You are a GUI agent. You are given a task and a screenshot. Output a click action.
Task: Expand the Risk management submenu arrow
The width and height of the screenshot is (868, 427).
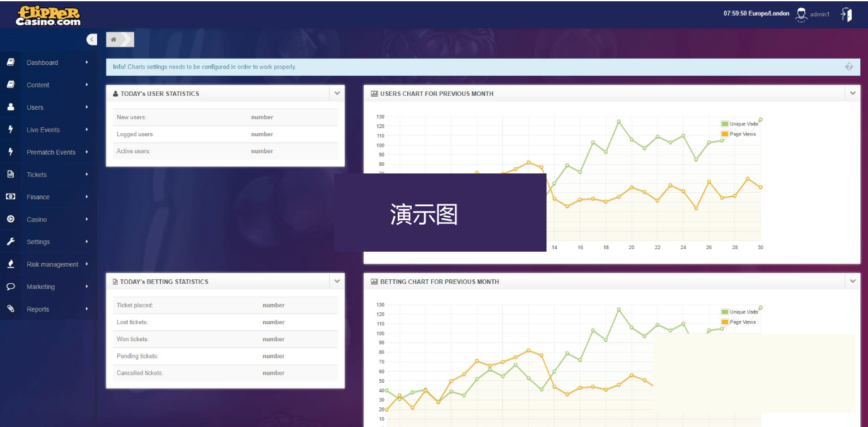[86, 264]
